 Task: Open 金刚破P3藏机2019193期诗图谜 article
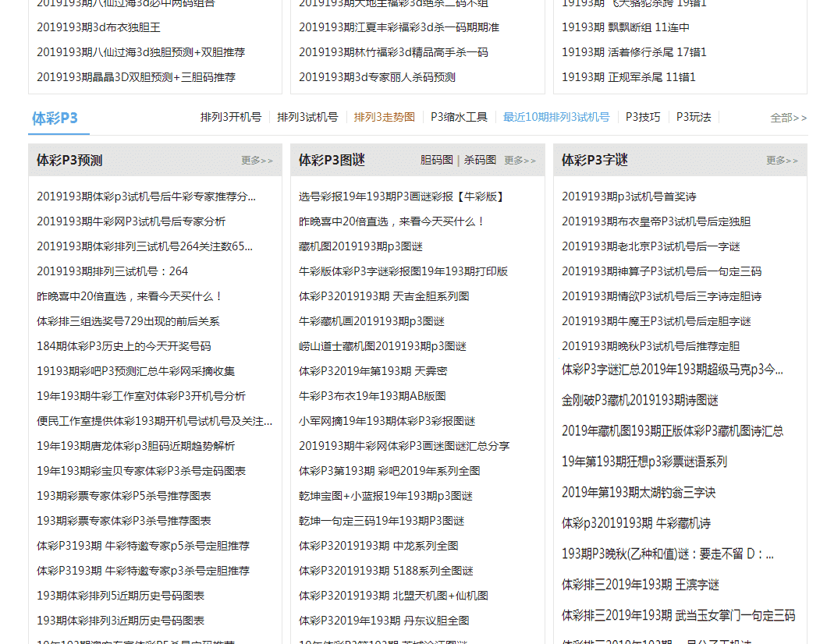640,400
